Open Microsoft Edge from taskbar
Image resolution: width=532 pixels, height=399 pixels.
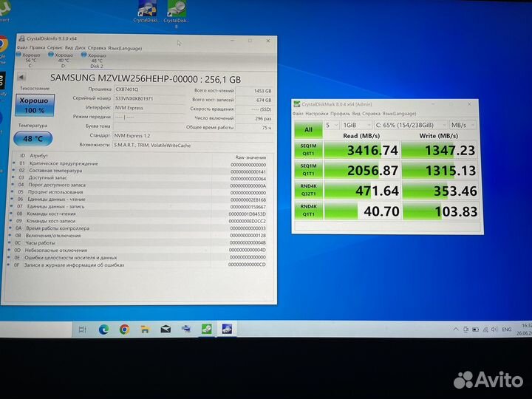(103, 329)
